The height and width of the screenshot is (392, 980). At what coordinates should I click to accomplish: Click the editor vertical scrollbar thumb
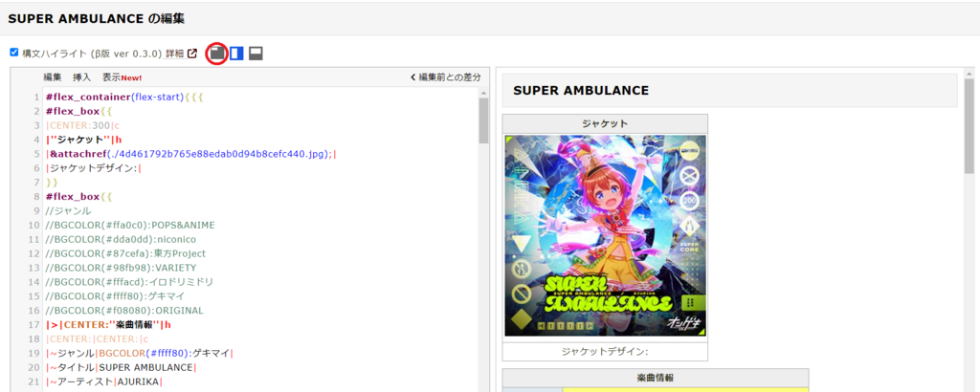pos(483,120)
